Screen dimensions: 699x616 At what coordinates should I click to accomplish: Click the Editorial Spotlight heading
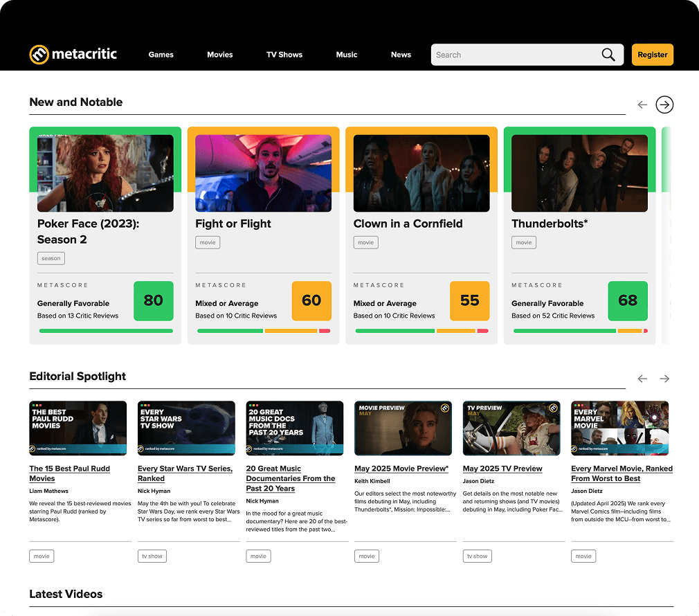78,377
